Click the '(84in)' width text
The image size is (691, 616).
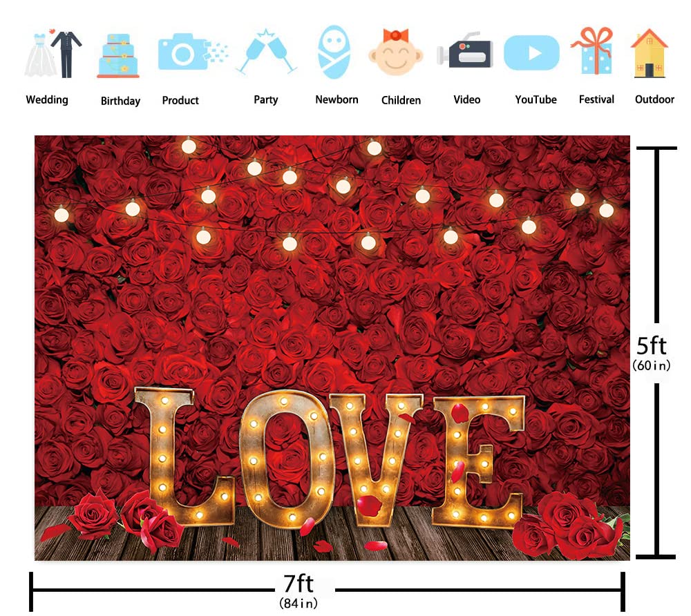(x=299, y=603)
